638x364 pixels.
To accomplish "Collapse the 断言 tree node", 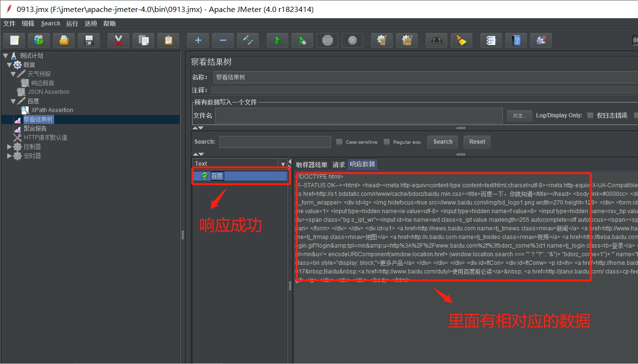I will pyautogui.click(x=10, y=65).
